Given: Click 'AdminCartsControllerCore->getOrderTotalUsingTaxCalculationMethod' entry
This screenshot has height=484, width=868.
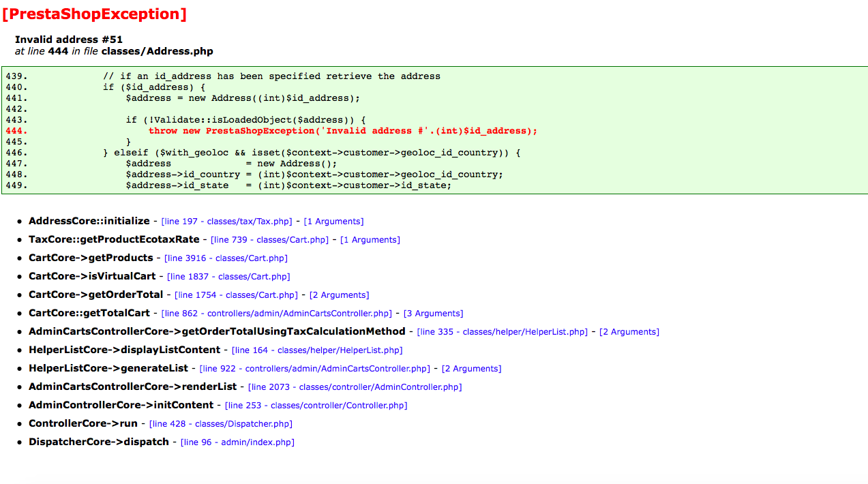Looking at the screenshot, I should [217, 331].
